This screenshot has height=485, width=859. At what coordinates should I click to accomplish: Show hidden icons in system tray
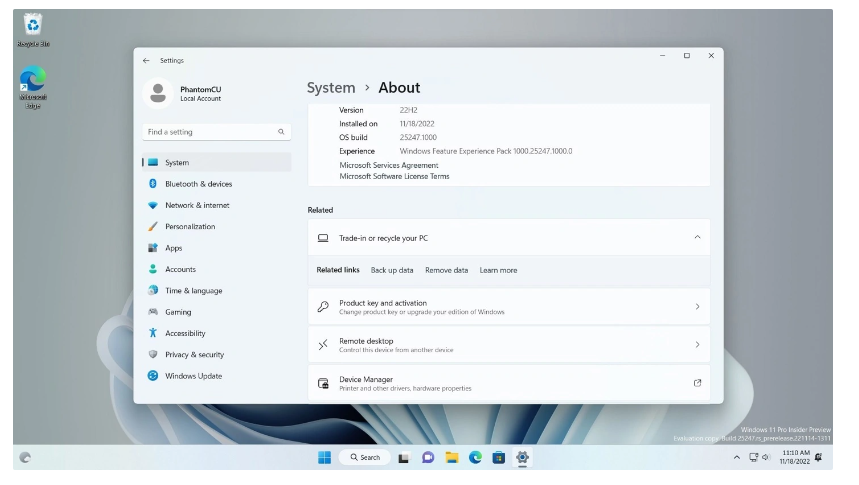pos(737,458)
